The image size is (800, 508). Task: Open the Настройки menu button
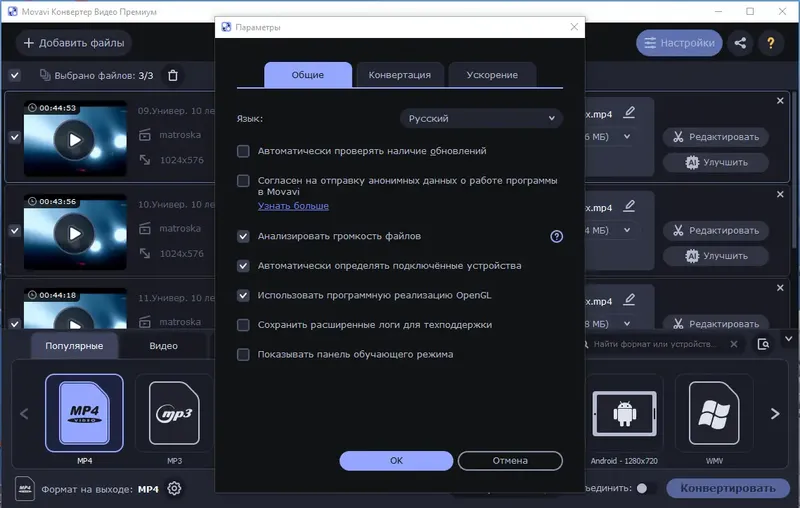tap(679, 43)
